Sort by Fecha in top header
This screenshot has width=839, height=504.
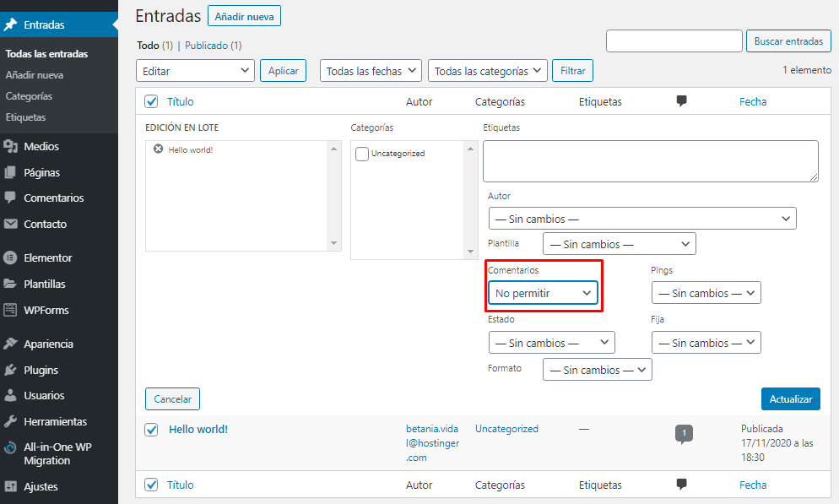(x=753, y=101)
